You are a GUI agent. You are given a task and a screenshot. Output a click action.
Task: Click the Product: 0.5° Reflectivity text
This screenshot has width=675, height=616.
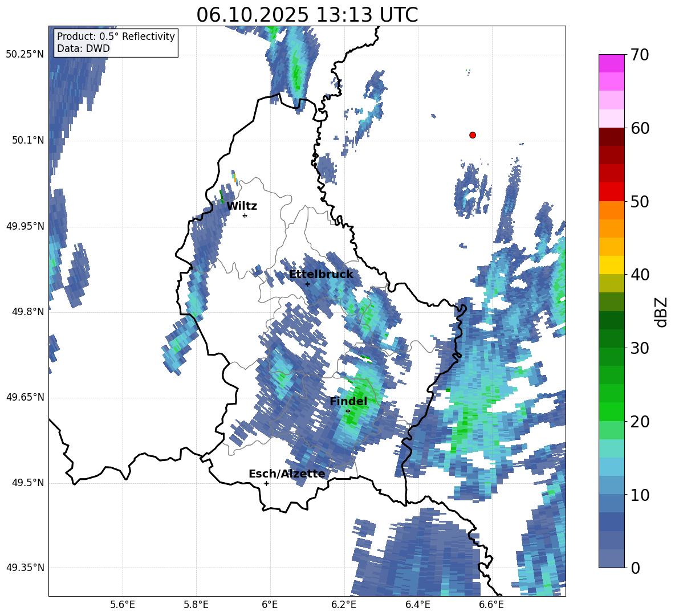pos(116,36)
